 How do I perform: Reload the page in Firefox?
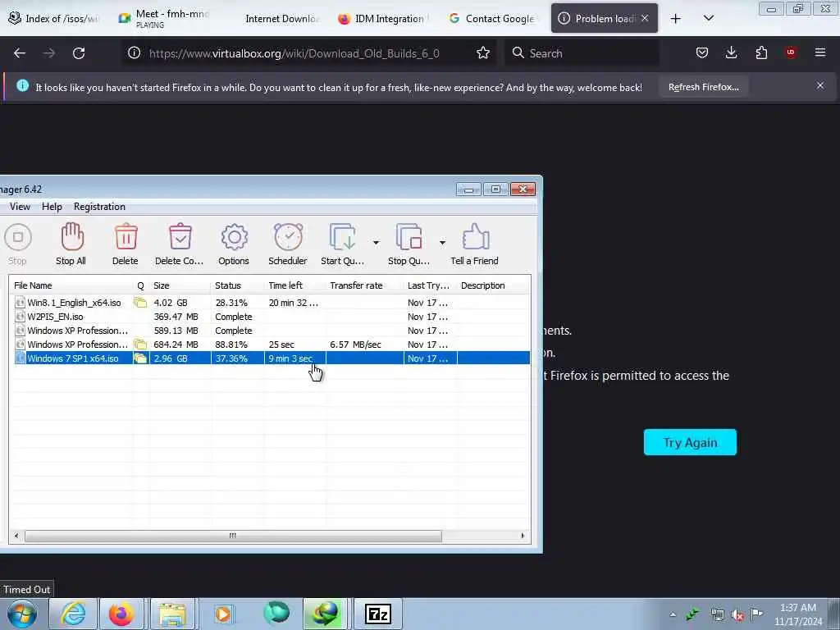pos(79,53)
